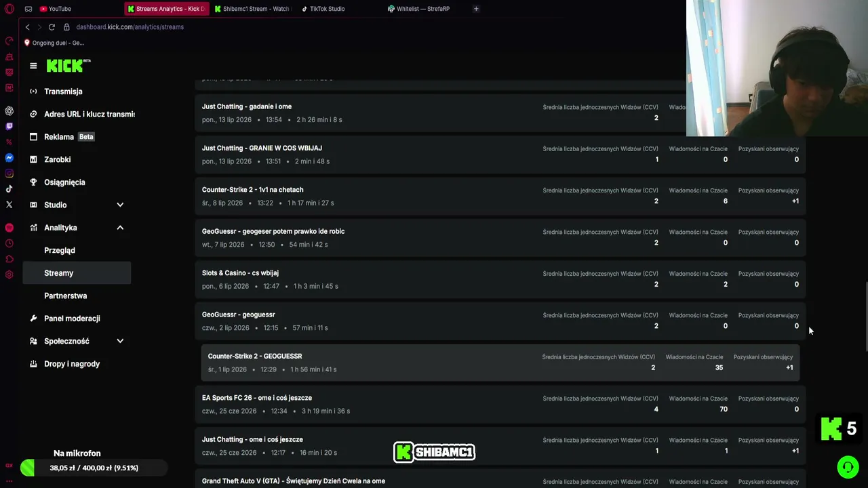The image size is (868, 488).
Task: Click the '3 h 19 min i 36 s' duration
Action: (x=326, y=411)
